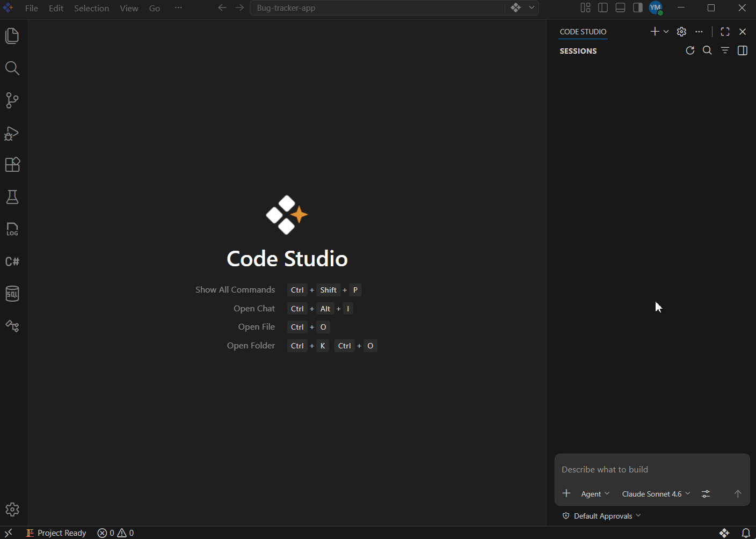
Task: Click the Open Folder link
Action: coord(251,346)
